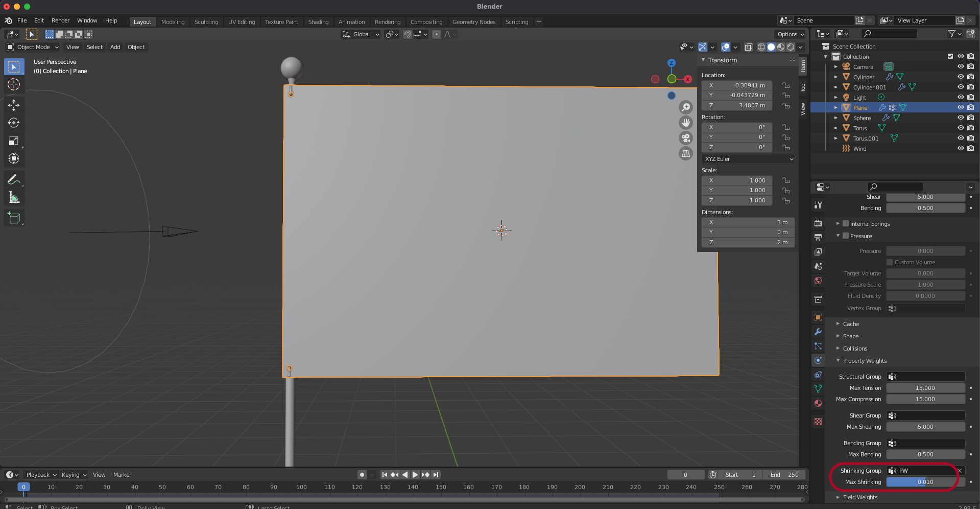980x509 pixels.
Task: Enable the Internal Springs checkbox
Action: click(x=846, y=223)
